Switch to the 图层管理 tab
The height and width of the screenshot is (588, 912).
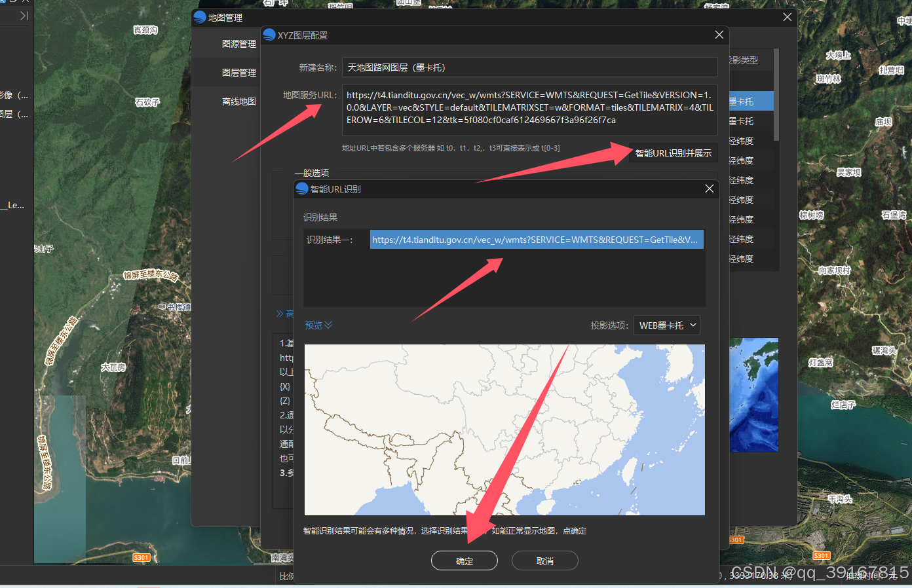239,73
